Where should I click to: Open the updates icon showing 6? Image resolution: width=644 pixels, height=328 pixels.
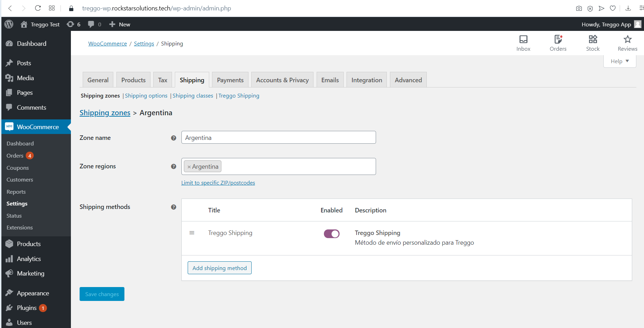click(71, 24)
